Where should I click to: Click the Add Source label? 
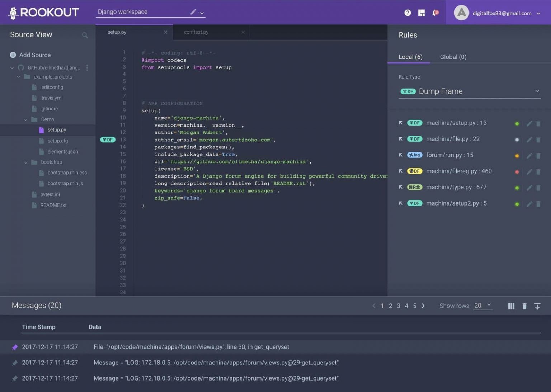35,55
